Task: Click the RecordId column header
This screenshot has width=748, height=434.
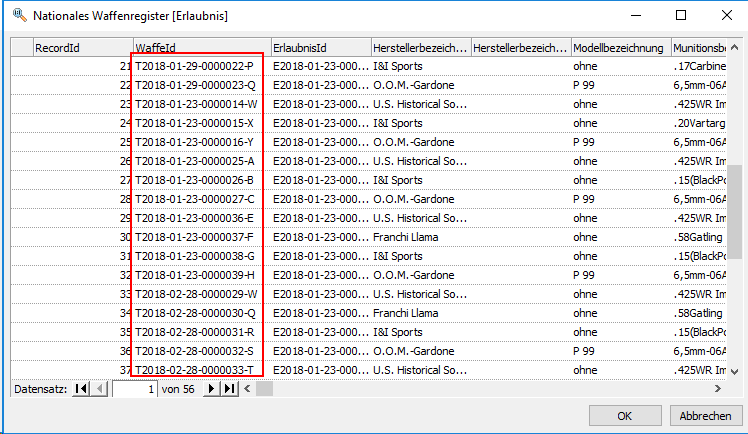Action: pyautogui.click(x=82, y=48)
